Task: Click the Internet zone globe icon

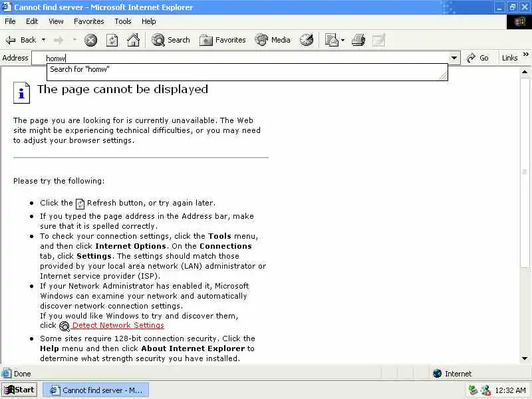Action: tap(437, 374)
